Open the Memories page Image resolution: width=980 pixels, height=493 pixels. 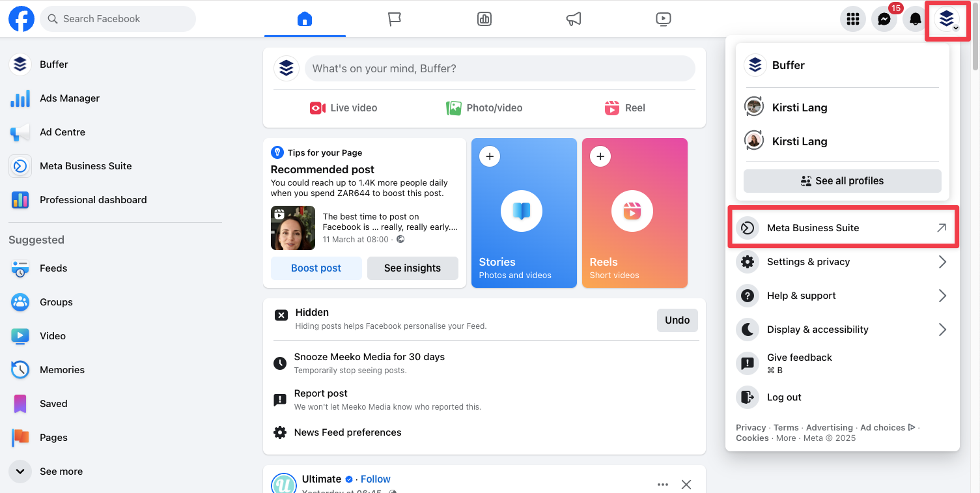[x=63, y=369]
